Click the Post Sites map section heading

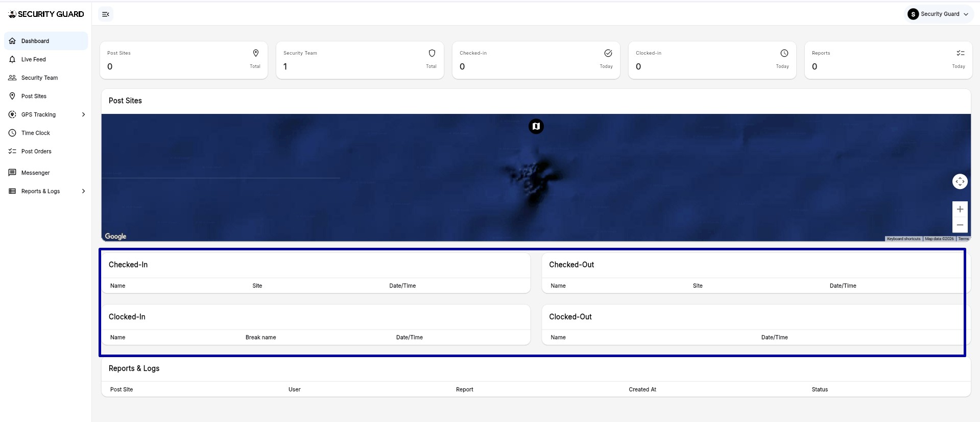point(125,101)
